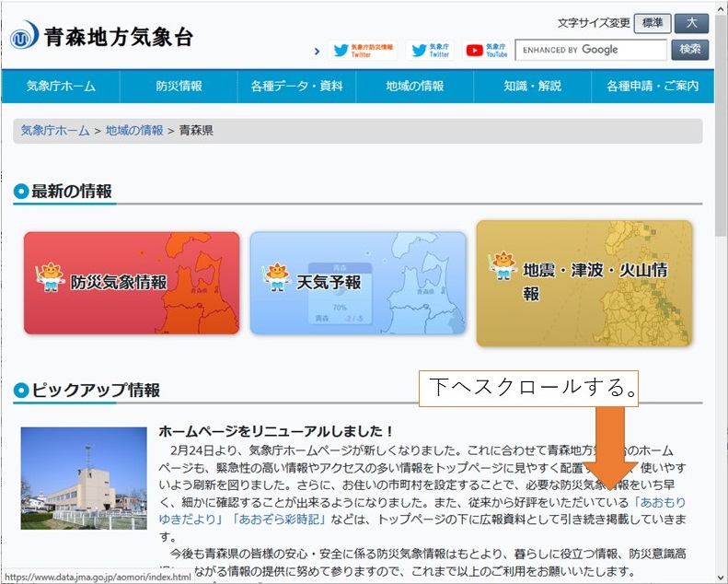Expand the 地域の情報 navigation menu

coord(414,86)
